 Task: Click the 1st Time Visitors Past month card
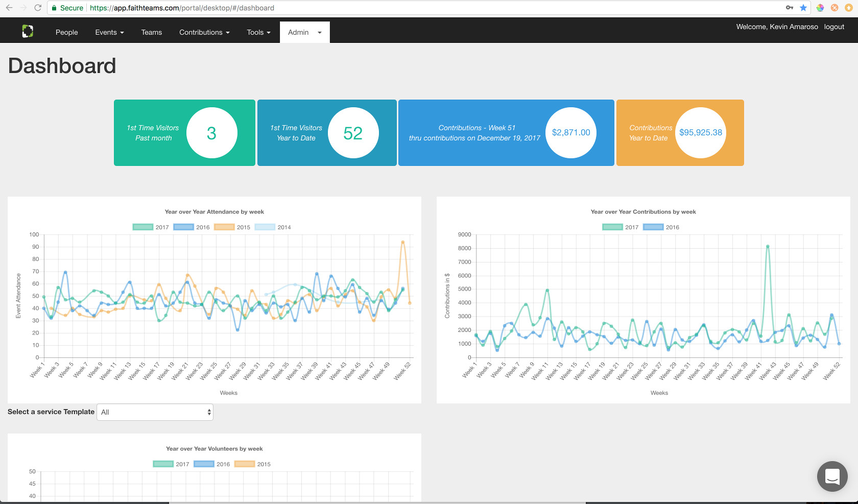[x=184, y=133]
